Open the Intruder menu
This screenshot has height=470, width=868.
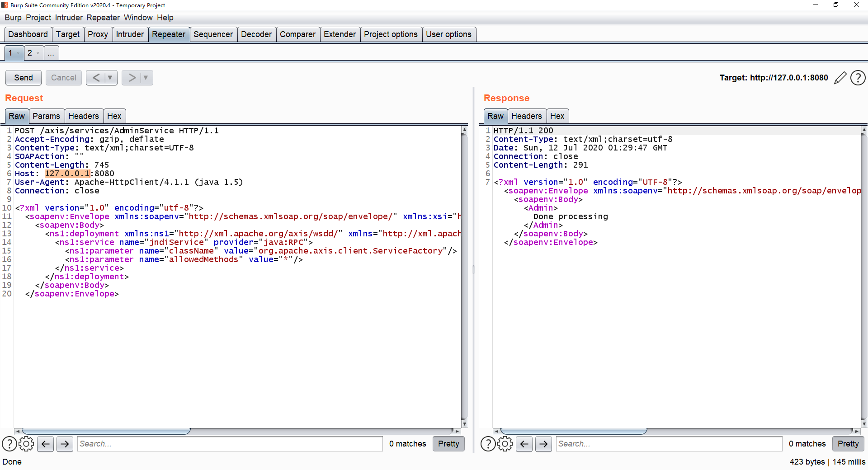click(69, 18)
